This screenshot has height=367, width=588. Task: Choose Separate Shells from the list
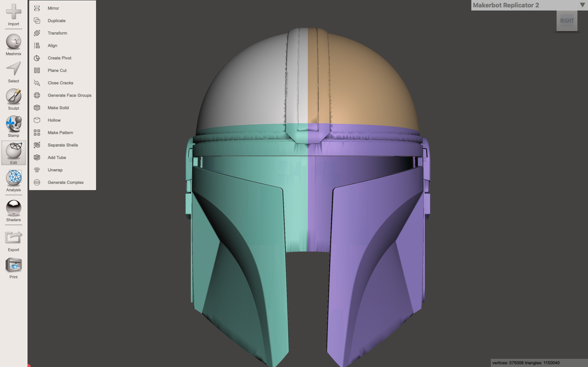pos(63,145)
